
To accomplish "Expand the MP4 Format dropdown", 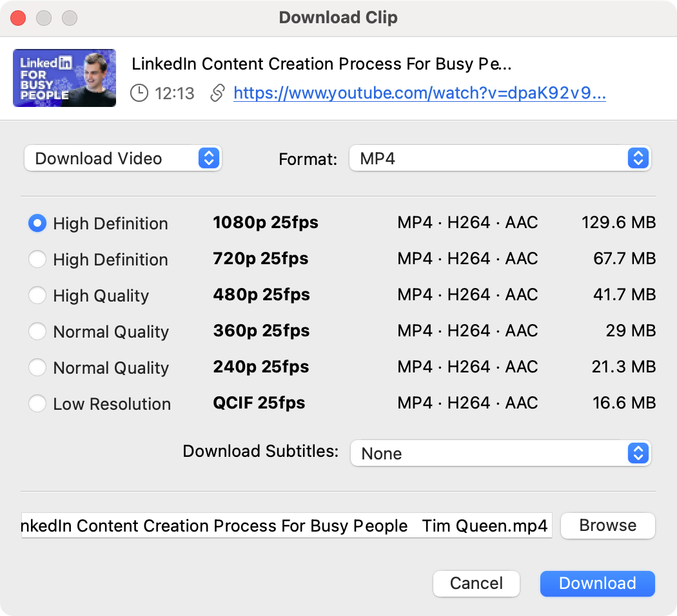I will point(500,159).
